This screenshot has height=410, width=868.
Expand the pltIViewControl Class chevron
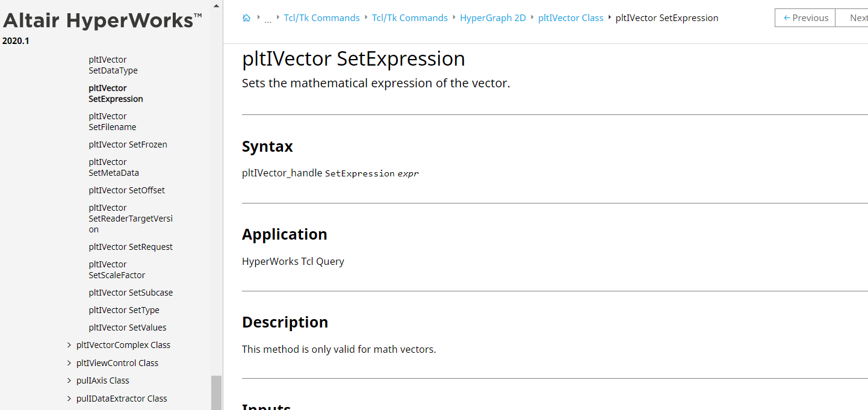point(69,363)
